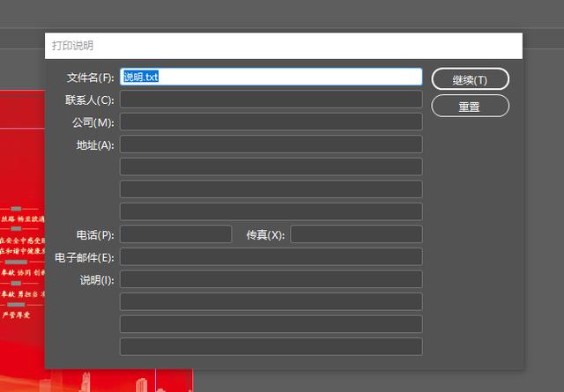
Task: Focus the 文件名(F) field containing 说明.txt
Action: pos(271,77)
